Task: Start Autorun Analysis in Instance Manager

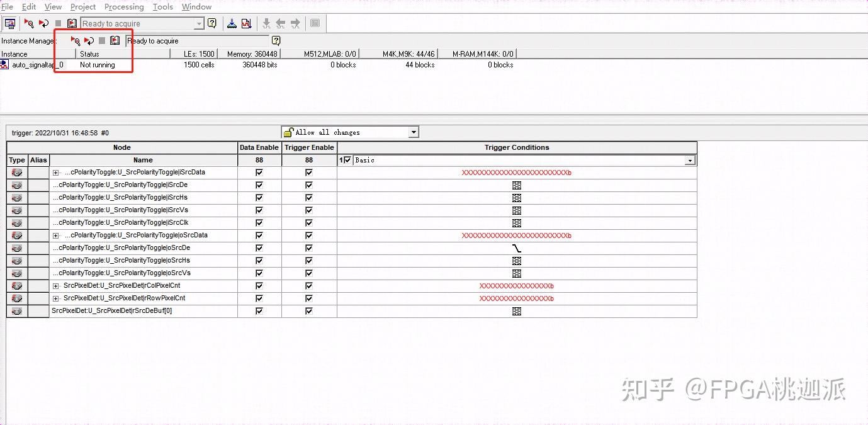Action: click(x=89, y=40)
